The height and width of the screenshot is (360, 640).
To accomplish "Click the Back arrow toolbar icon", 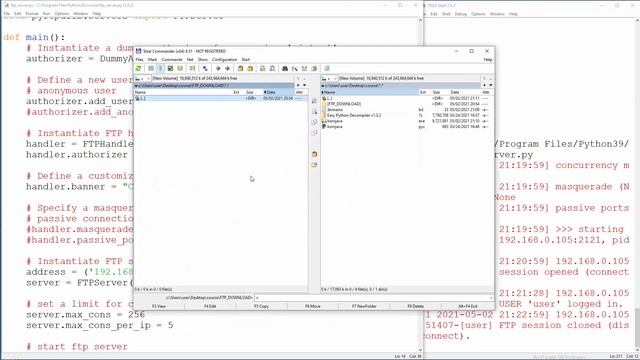I will (218, 69).
